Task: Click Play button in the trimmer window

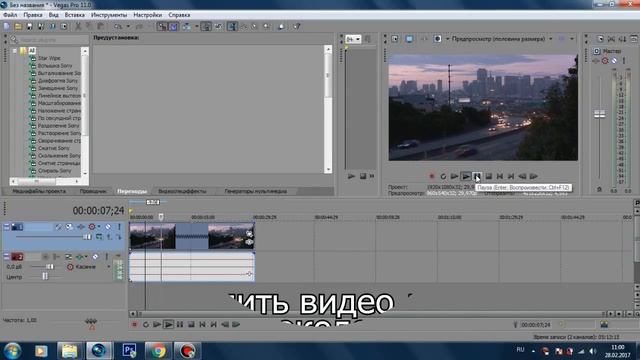Action: (351, 176)
